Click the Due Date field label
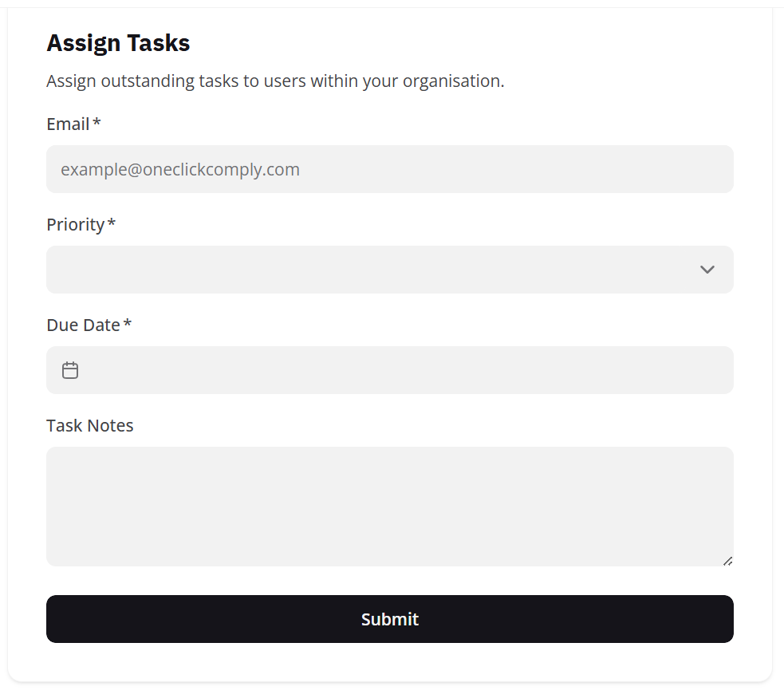This screenshot has width=784, height=698. 83,325
